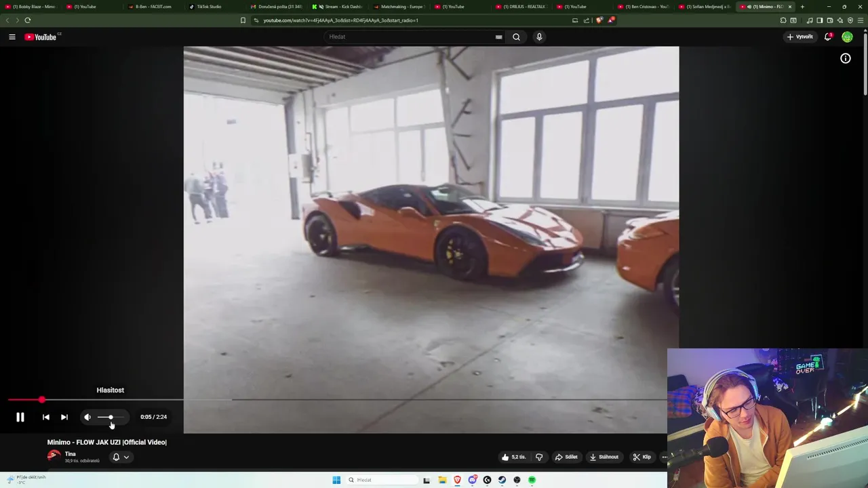
Task: Open the green account avatar menu
Action: click(x=847, y=37)
